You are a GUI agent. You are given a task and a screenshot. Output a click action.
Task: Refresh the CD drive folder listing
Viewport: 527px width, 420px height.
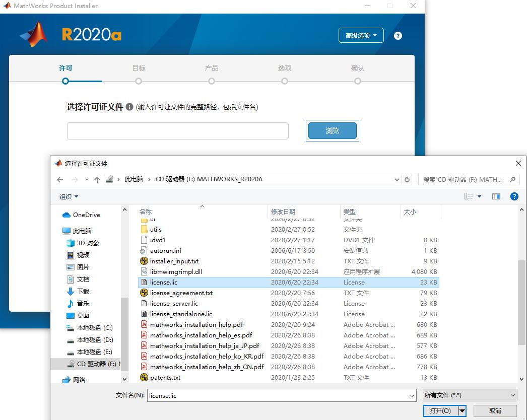(407, 179)
